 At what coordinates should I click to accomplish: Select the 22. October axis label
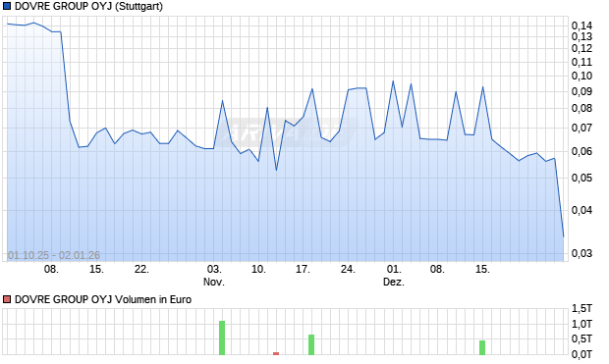click(141, 269)
